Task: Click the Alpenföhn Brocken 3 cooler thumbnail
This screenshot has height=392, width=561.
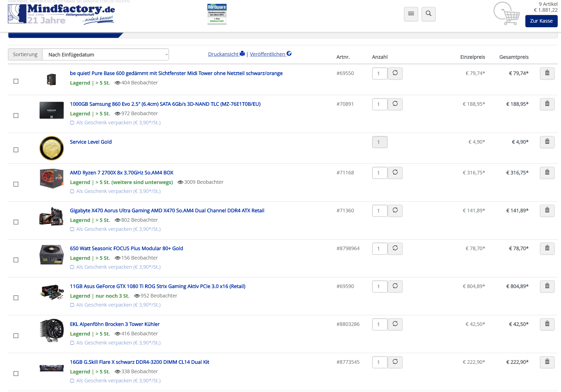Action: 51,330
